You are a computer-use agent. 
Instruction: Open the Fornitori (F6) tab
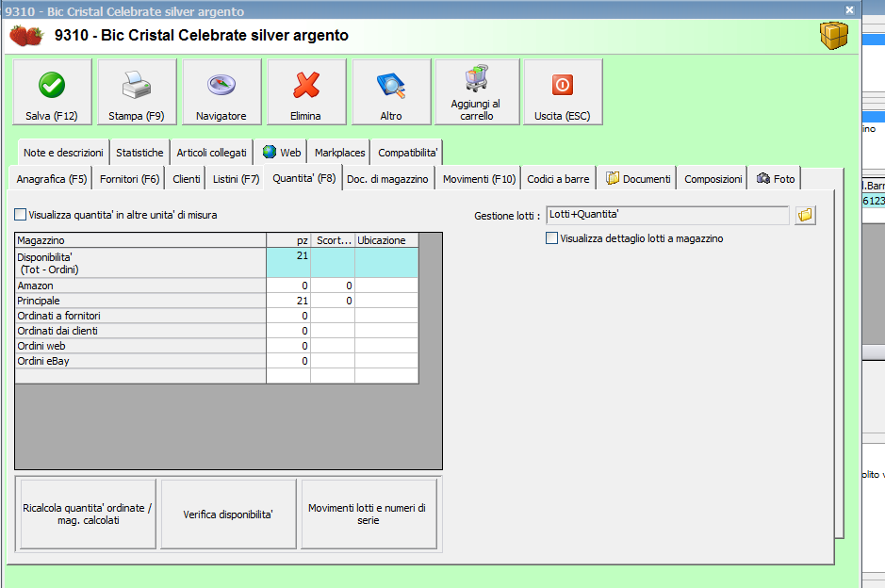(x=129, y=179)
